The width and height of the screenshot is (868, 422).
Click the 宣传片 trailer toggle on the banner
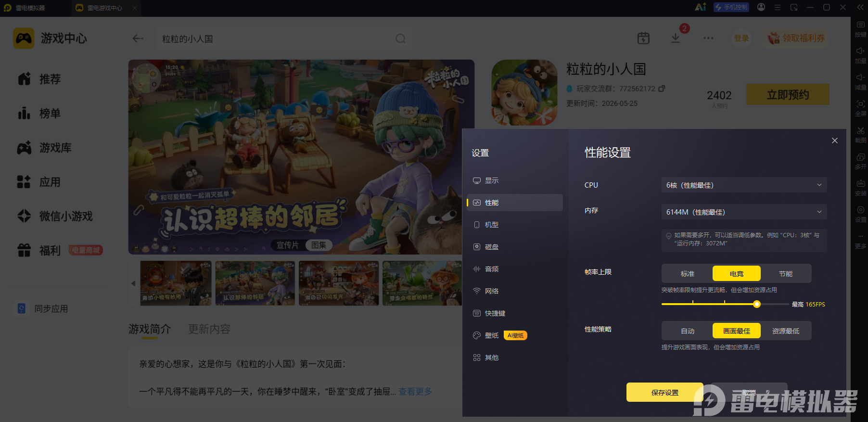click(288, 245)
